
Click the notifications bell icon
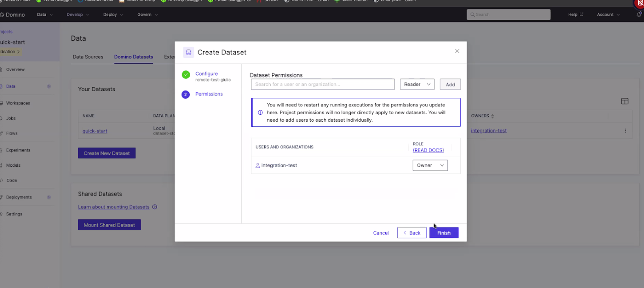639,14
